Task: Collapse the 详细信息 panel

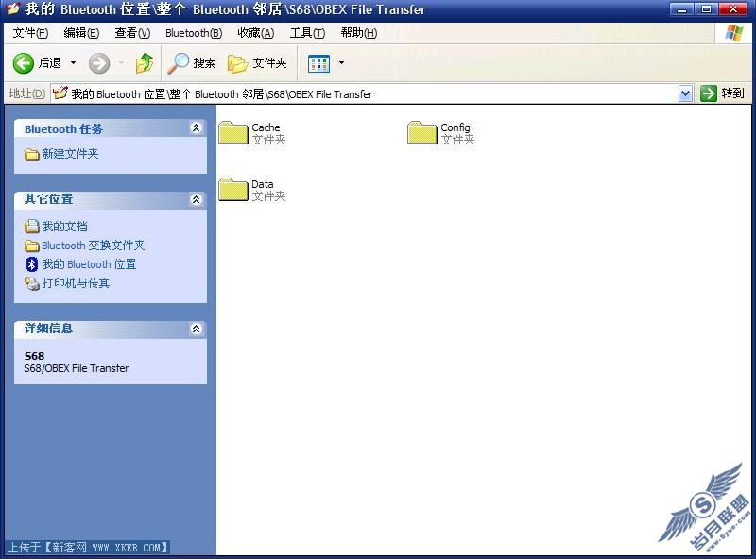Action: [196, 329]
